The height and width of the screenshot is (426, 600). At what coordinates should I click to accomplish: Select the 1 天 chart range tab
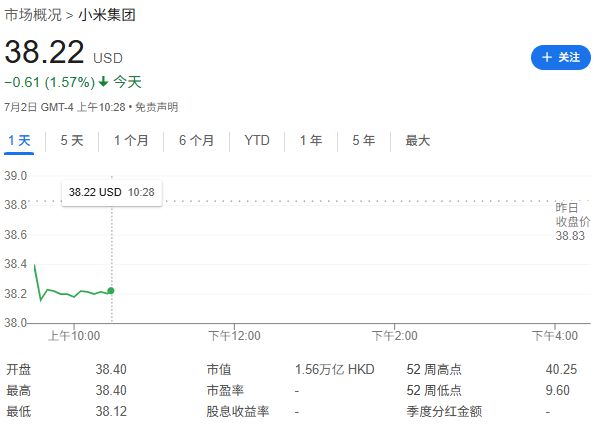point(19,140)
